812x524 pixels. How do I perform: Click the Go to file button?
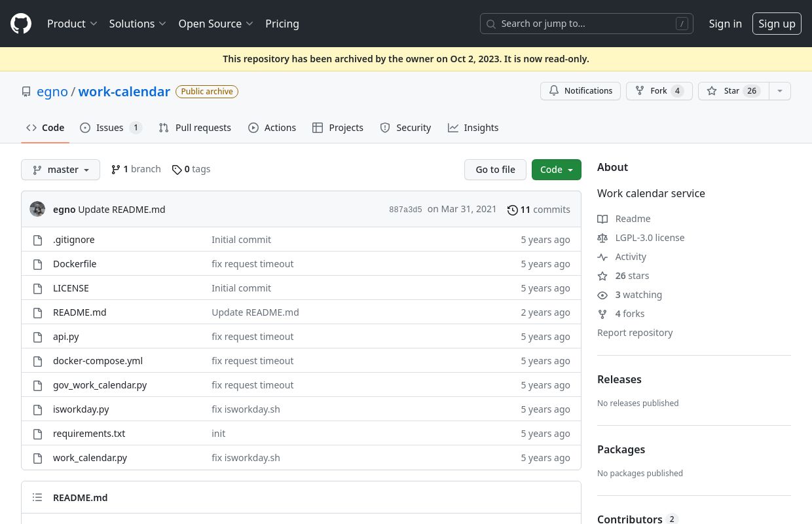(x=495, y=170)
